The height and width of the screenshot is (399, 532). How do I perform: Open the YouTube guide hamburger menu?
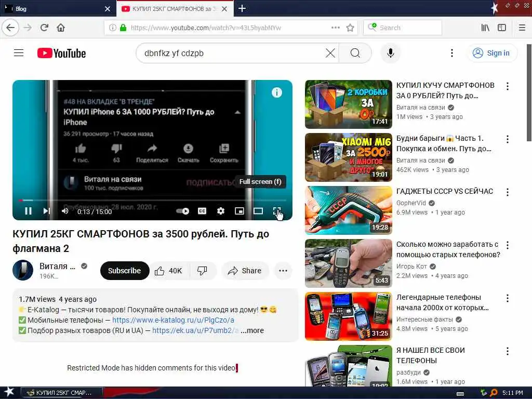tap(19, 53)
